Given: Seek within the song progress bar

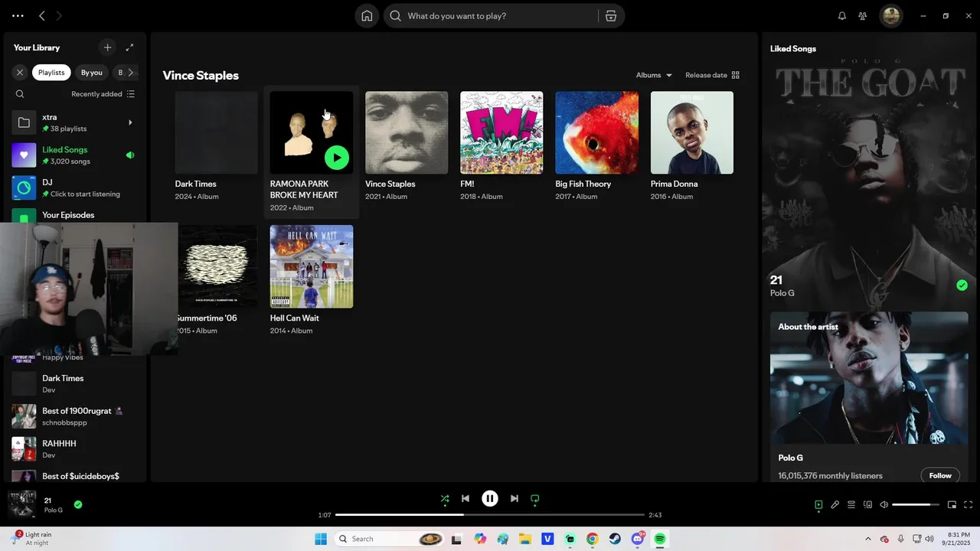Looking at the screenshot, I should (x=490, y=515).
